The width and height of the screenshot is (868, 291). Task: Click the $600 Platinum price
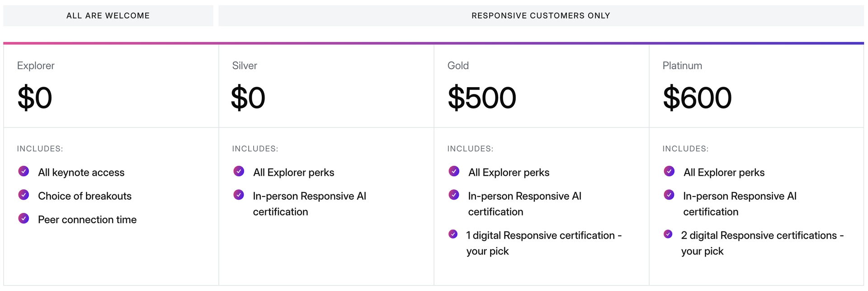[697, 98]
